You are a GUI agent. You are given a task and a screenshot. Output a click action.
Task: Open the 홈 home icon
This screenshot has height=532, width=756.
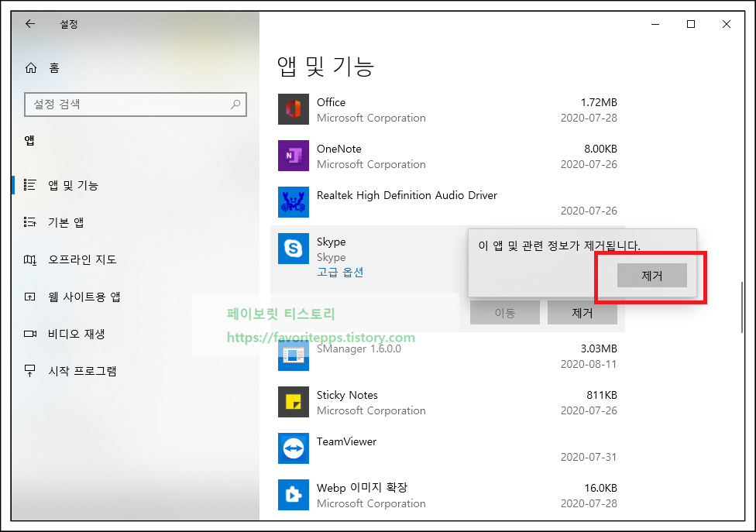(31, 68)
